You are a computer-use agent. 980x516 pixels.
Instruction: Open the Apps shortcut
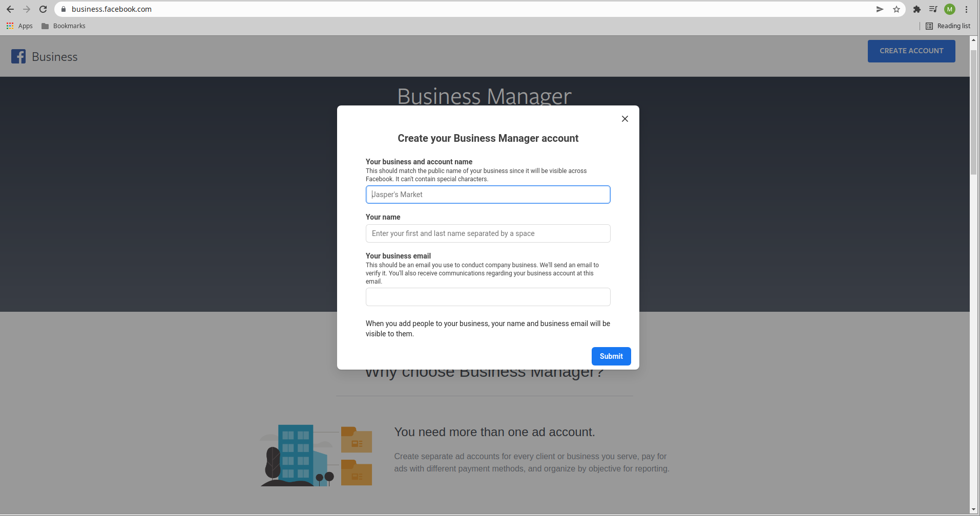coord(19,26)
